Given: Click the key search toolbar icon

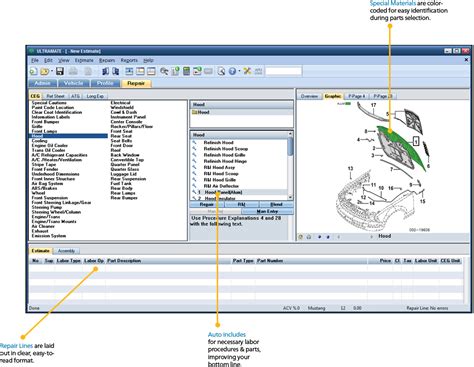Looking at the screenshot, I should (164, 71).
